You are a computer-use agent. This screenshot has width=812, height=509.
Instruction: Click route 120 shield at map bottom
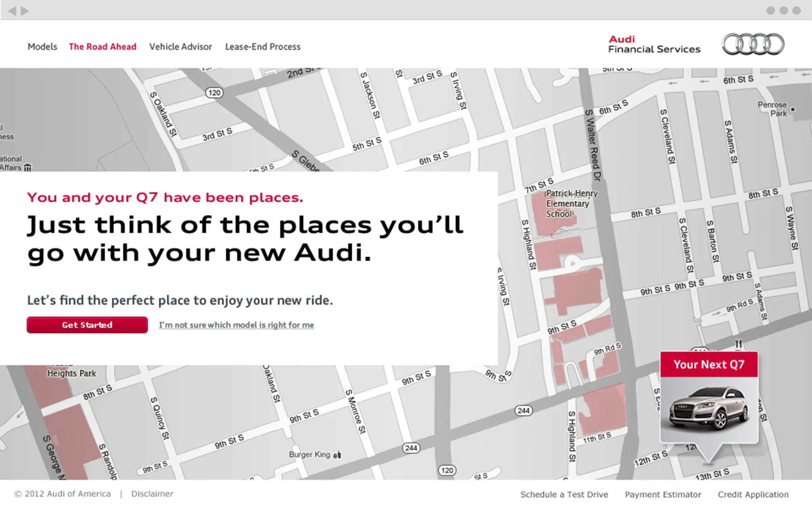point(447,470)
